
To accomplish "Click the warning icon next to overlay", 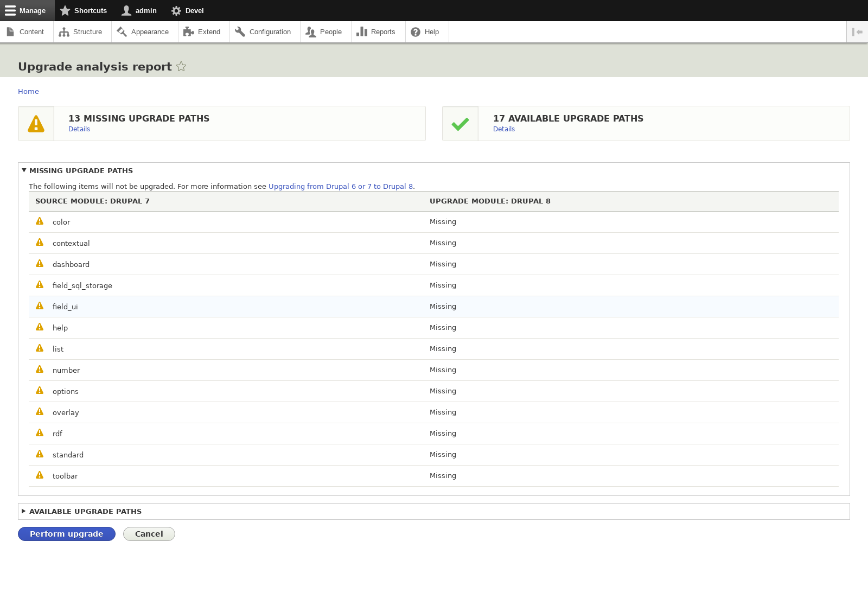I will click(x=40, y=412).
